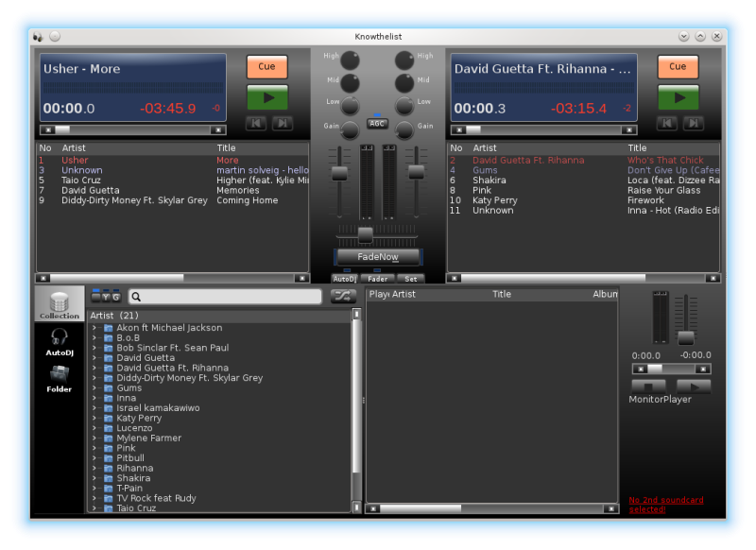Click the magnifier icon in the search box
Screen dimensions: 756x550
(x=136, y=297)
